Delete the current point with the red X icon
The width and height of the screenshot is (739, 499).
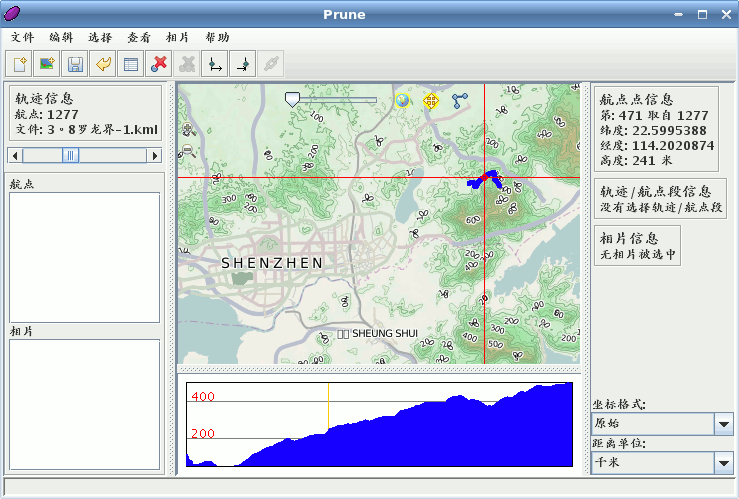[x=158, y=65]
